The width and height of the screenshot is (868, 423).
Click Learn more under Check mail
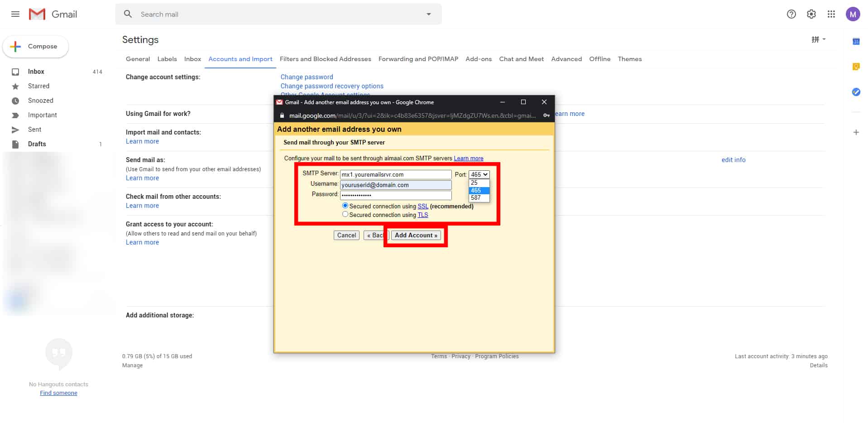pos(142,206)
